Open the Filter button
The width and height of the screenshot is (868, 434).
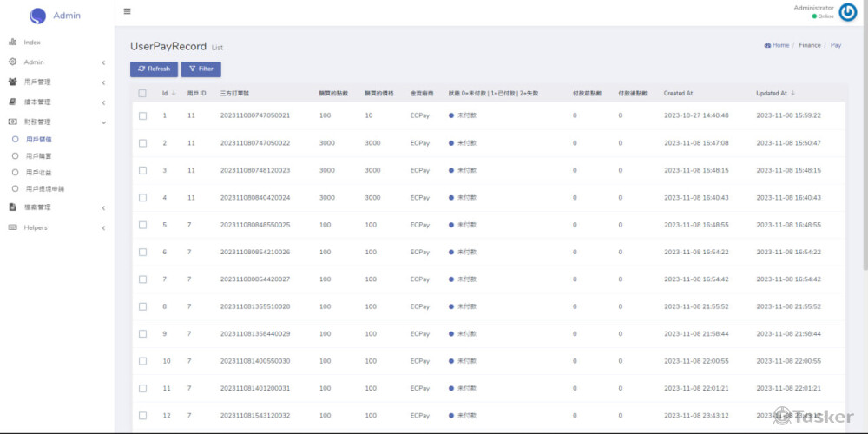click(201, 69)
